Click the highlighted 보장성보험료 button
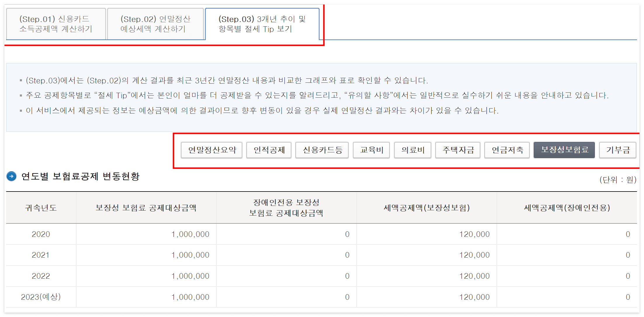Viewport: 644px width, 317px height. [564, 150]
